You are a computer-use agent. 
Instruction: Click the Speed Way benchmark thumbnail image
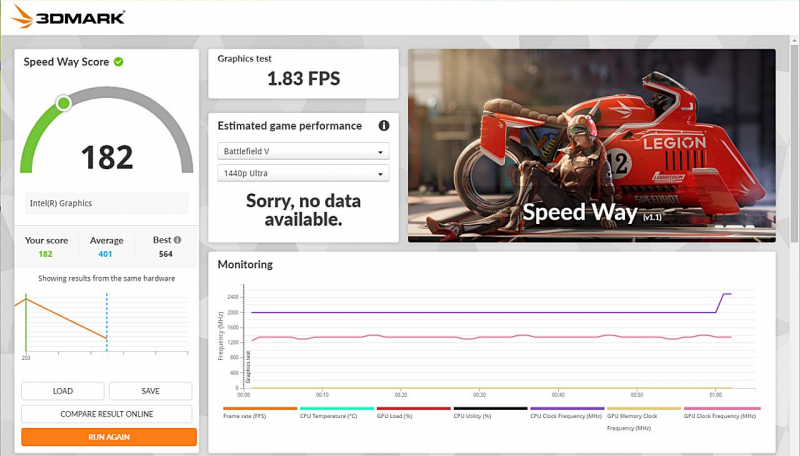click(591, 145)
